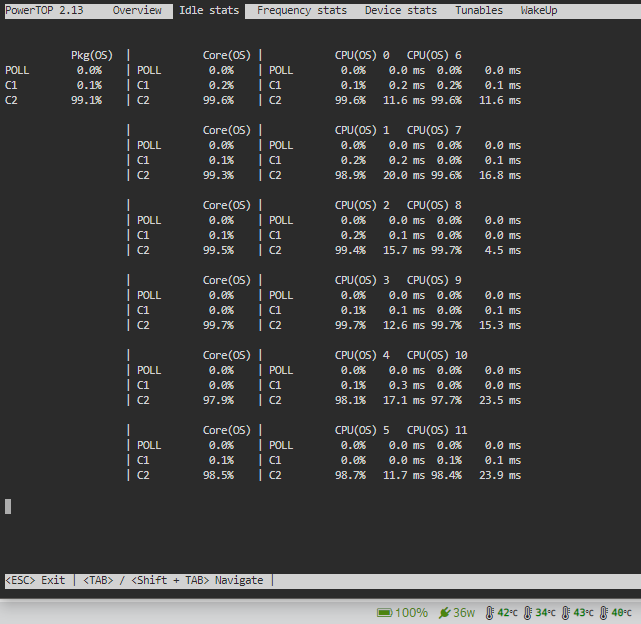The height and width of the screenshot is (624, 641).
Task: Select the 12.6 ms value for CPU 3
Action: coord(403,325)
